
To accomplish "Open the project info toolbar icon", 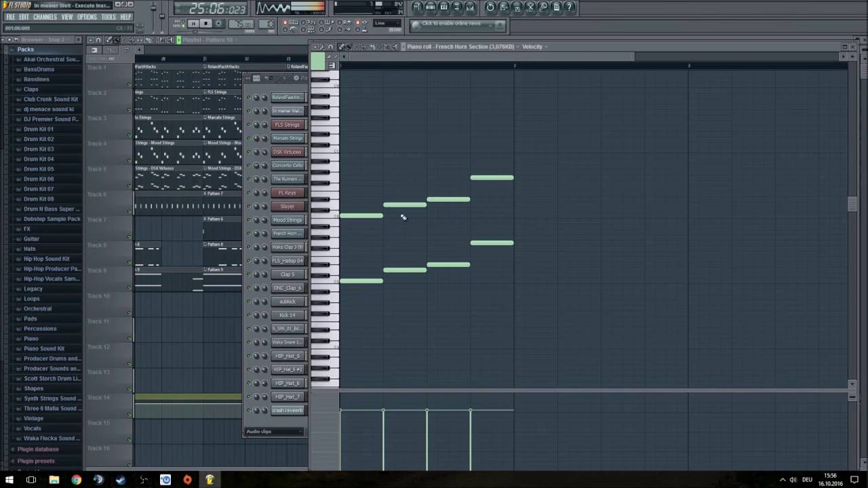I will coord(556,7).
